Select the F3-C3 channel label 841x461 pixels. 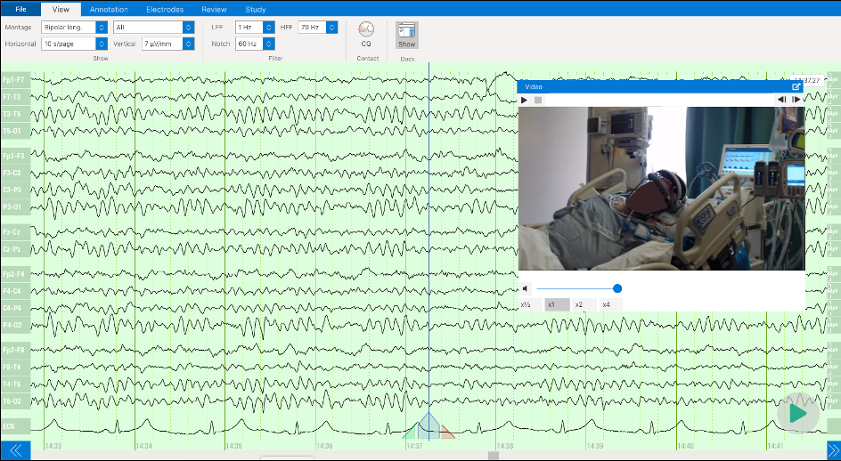pyautogui.click(x=16, y=173)
